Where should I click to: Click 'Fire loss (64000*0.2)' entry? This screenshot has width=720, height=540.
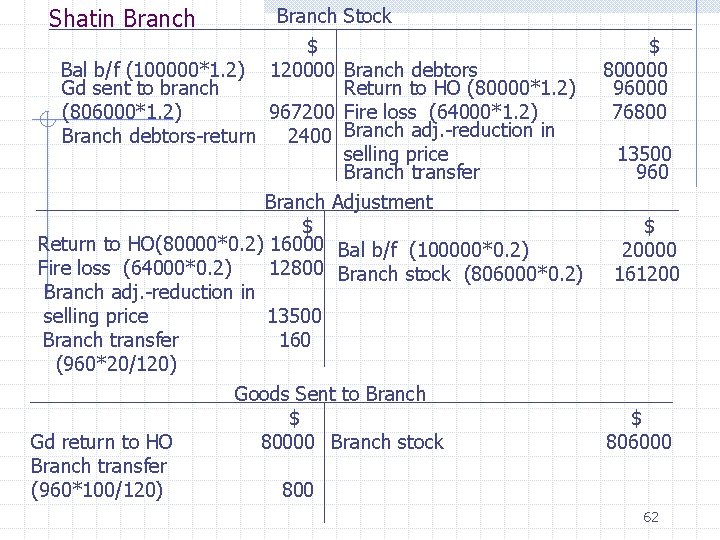click(x=135, y=268)
